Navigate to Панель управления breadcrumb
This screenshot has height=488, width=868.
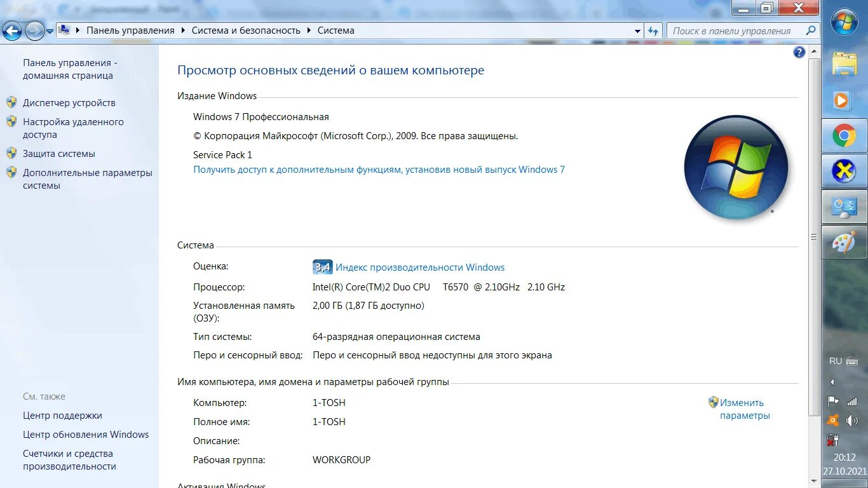pos(130,30)
